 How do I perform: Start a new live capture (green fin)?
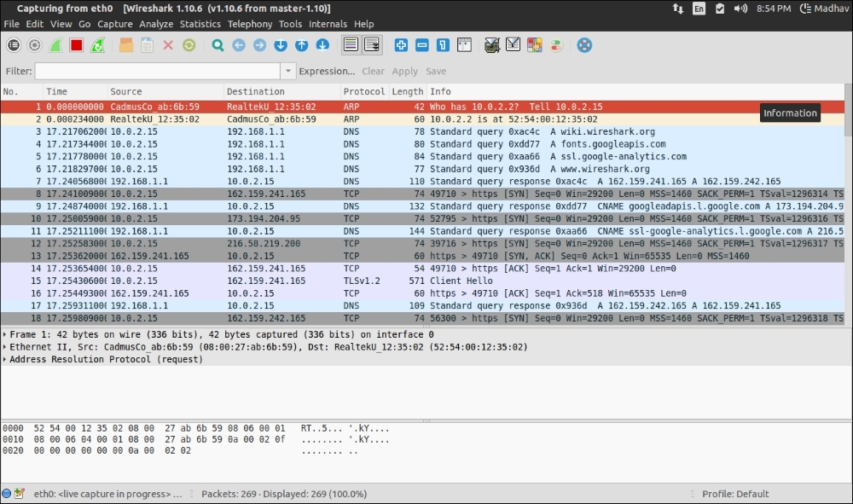coord(55,45)
